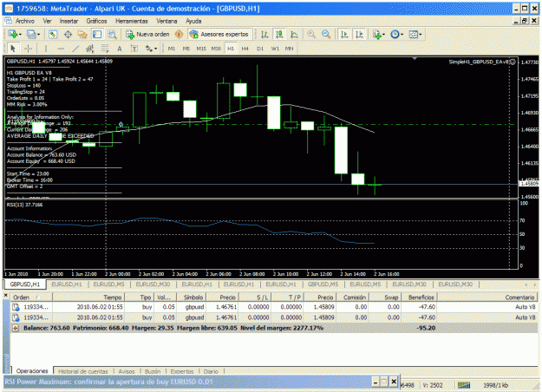Image resolution: width=542 pixels, height=392 pixels.
Task: Switch to M30 timeframe
Action: click(x=216, y=49)
